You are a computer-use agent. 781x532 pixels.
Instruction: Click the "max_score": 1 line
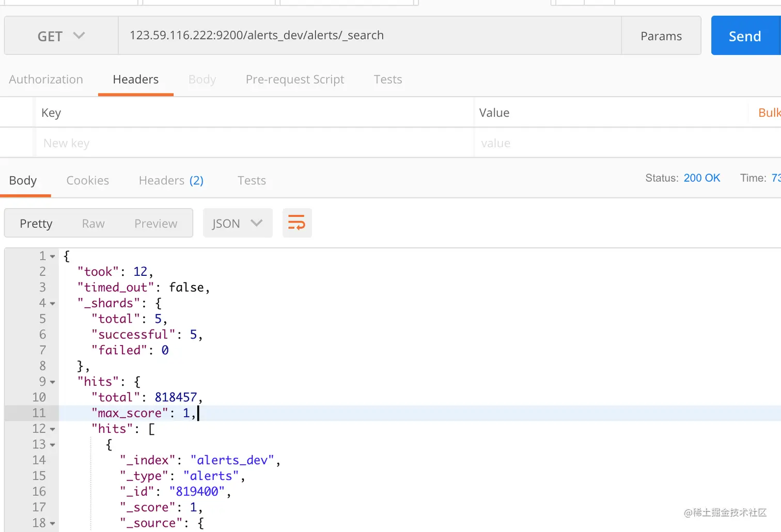point(144,413)
